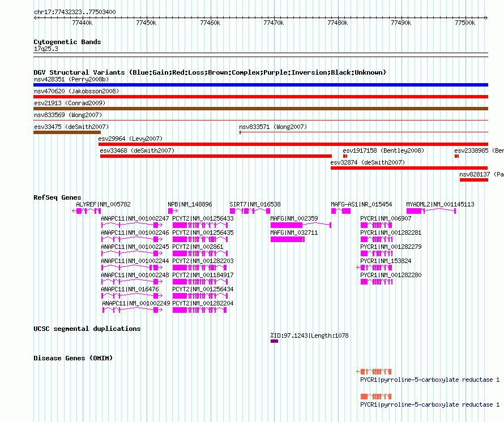Click the chr17:77432323..77503400 coordinates text
This screenshot has width=504, height=422.
75,12
